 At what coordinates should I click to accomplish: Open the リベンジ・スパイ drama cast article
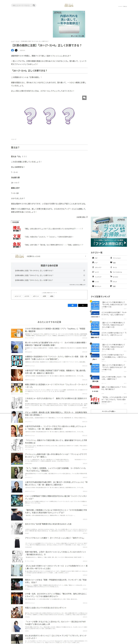49,361
